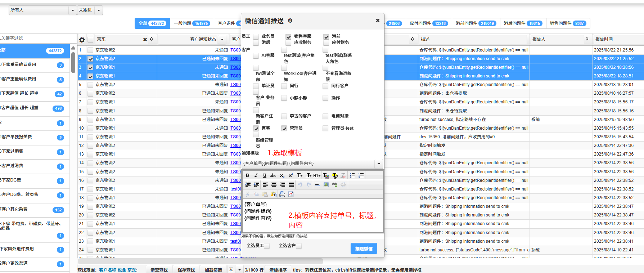Switch to the 一般问题 tab

191,23
